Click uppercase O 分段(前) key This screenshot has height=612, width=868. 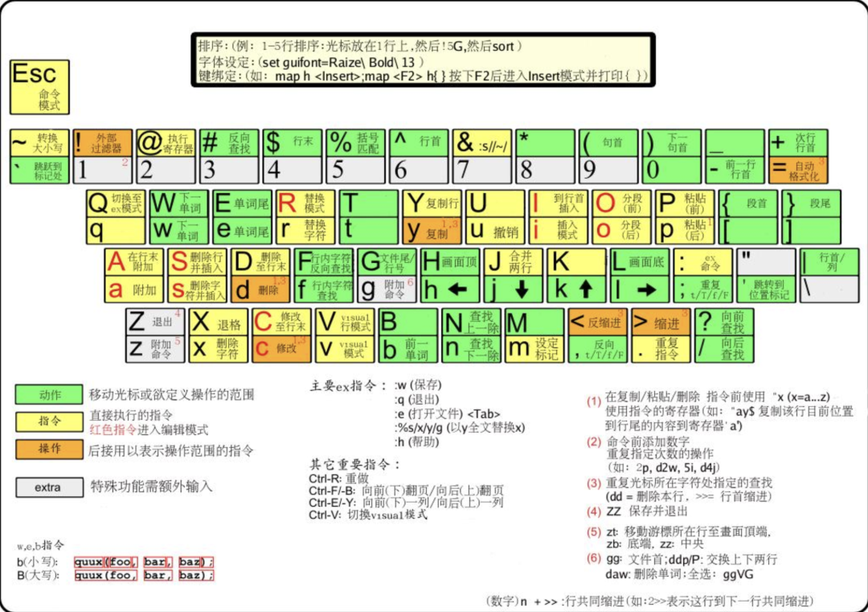(x=621, y=203)
